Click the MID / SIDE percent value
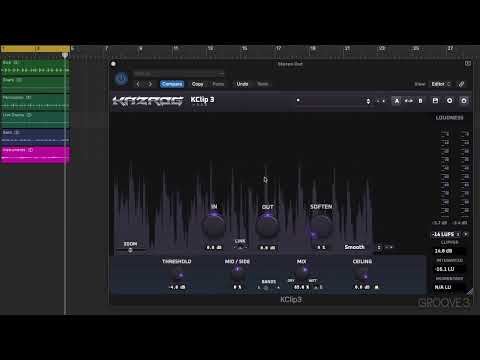The width and height of the screenshot is (480, 360). pos(237,287)
